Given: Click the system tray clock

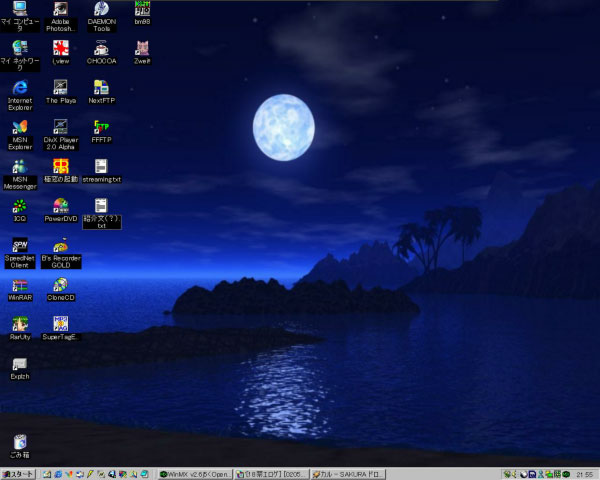Looking at the screenshot, I should [585, 473].
